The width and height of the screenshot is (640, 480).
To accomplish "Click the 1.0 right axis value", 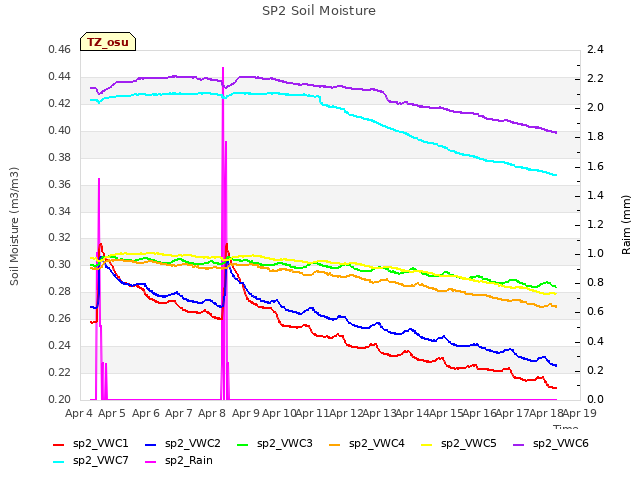I will pyautogui.click(x=595, y=254).
